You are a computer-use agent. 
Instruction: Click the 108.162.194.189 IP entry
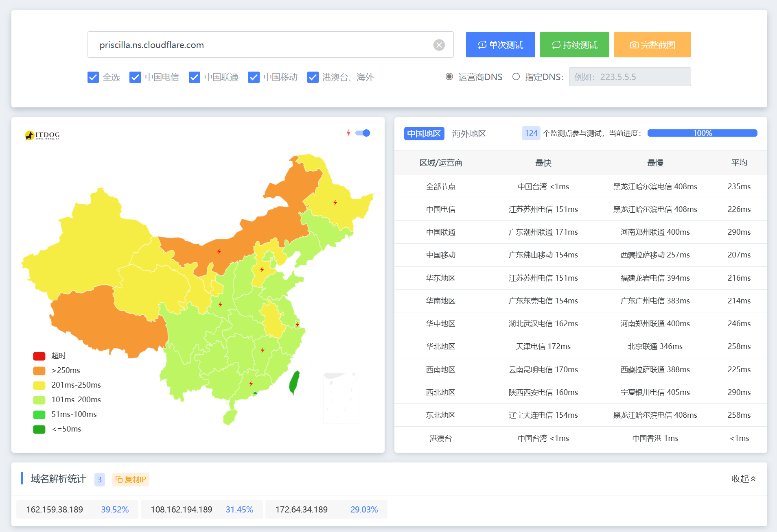click(x=202, y=510)
